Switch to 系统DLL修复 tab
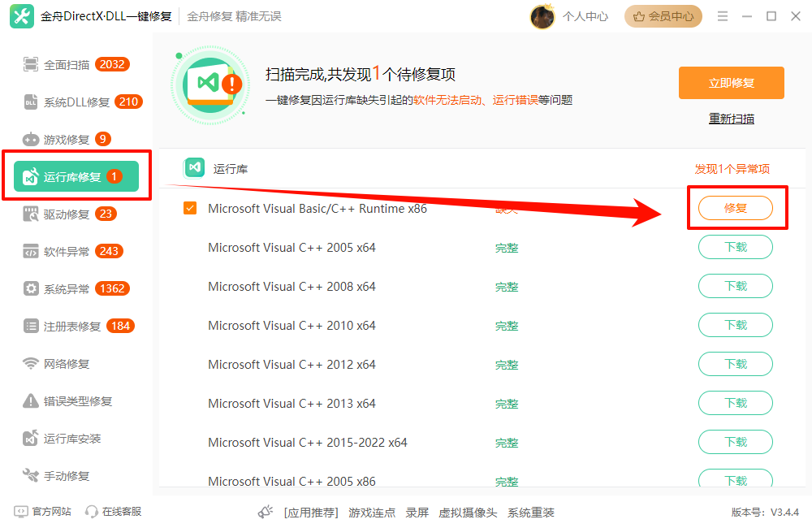The height and width of the screenshot is (528, 812). tap(78, 102)
